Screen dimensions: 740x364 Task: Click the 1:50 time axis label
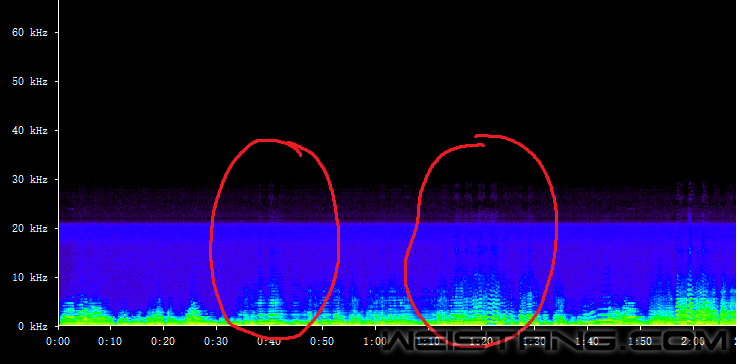coord(640,341)
